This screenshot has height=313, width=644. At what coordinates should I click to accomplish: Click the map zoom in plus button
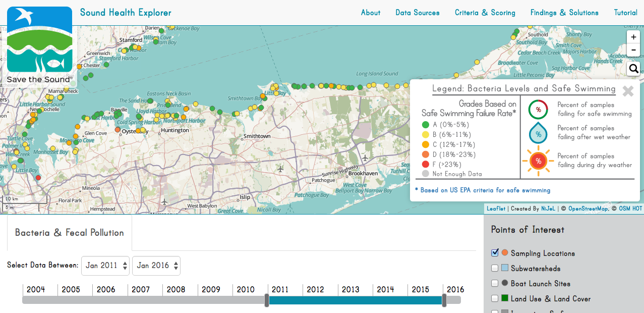click(633, 37)
